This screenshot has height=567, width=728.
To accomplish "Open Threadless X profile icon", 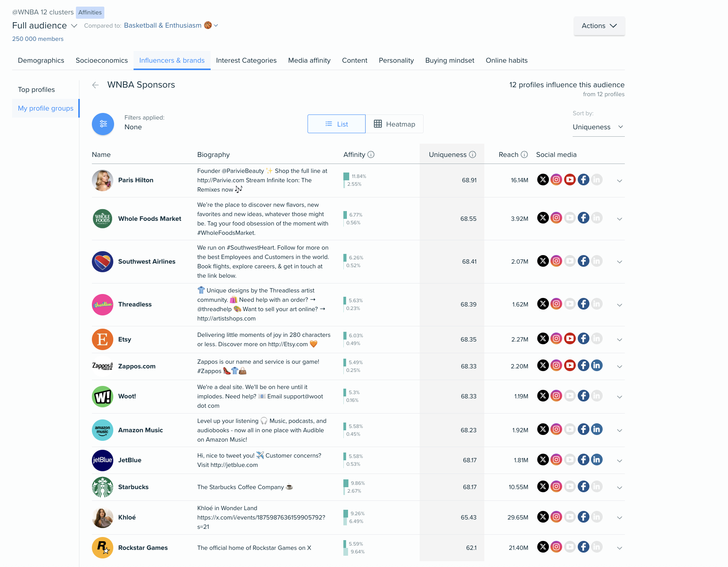I will 543,304.
